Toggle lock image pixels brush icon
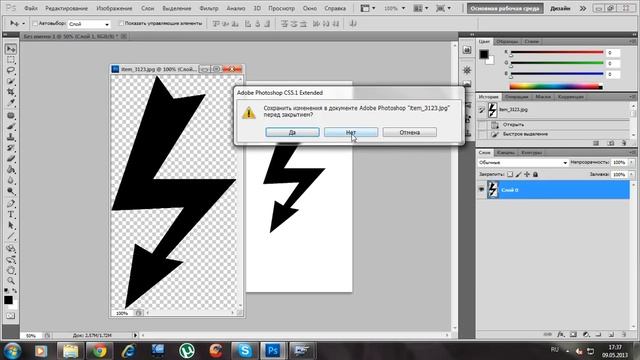640x360 pixels. point(518,174)
